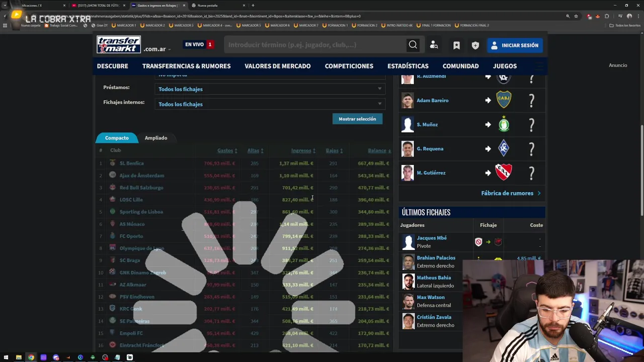Sort table by Gastos column
The width and height of the screenshot is (644, 362).
(227, 150)
